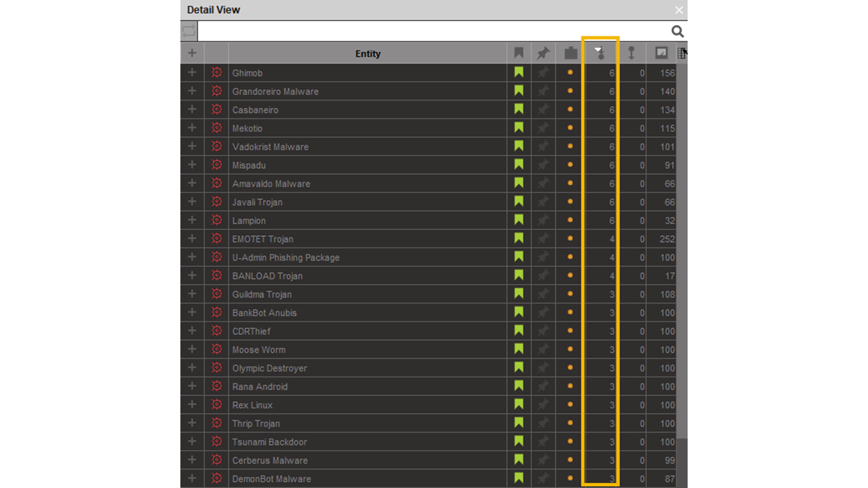Click weight value 156 in Ghimob row
The width and height of the screenshot is (868, 488).
667,73
